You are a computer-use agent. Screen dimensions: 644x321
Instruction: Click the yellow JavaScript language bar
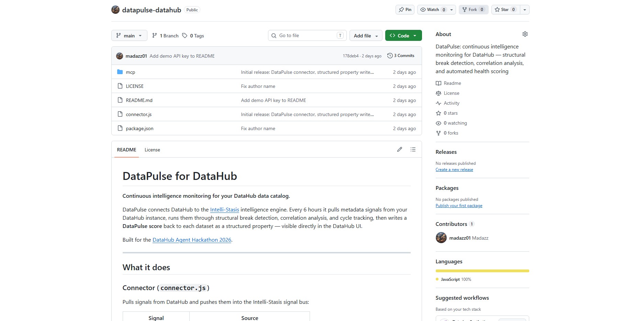click(482, 271)
